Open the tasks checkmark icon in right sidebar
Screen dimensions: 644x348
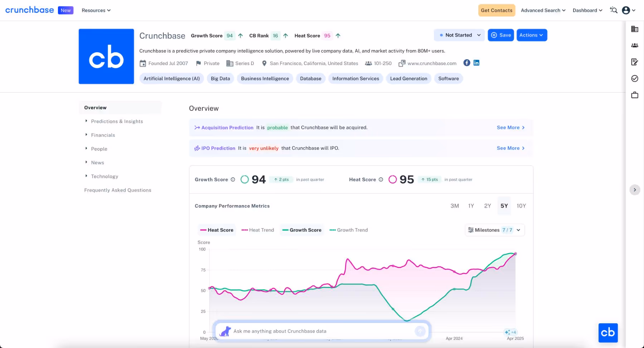pyautogui.click(x=635, y=79)
